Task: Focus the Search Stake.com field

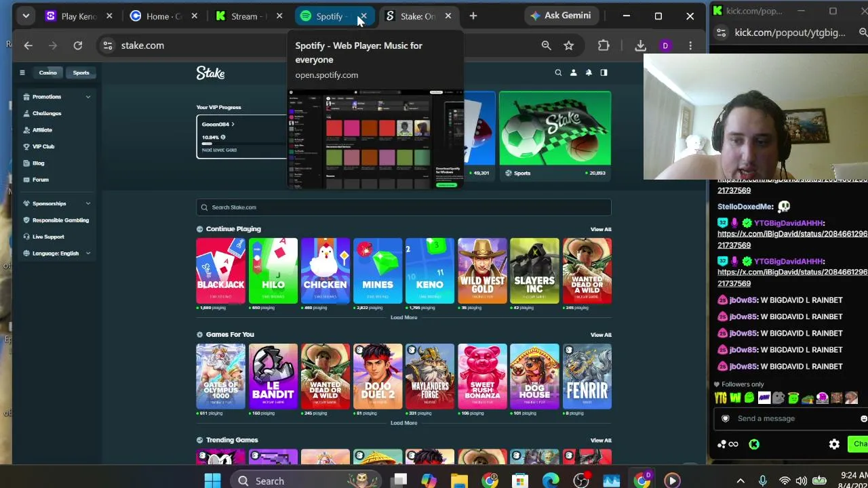Action: pos(403,207)
